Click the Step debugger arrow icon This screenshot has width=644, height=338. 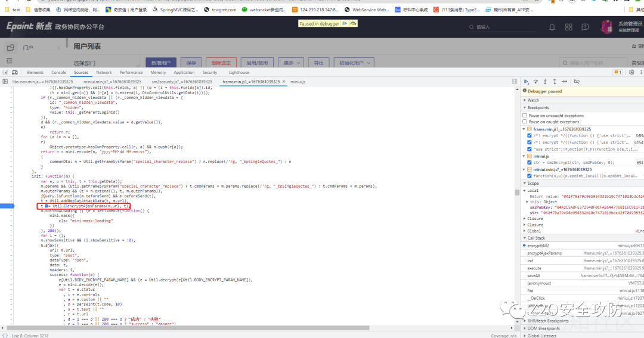point(564,82)
